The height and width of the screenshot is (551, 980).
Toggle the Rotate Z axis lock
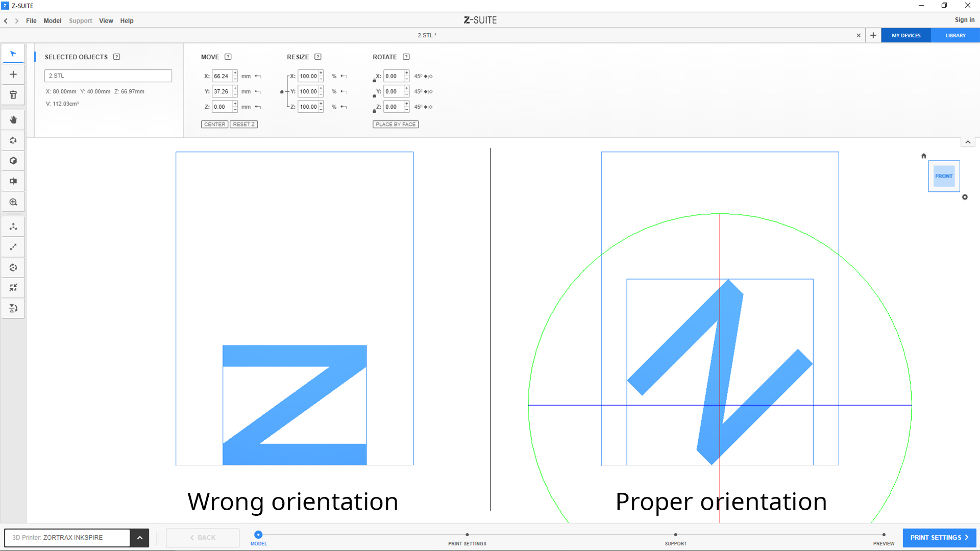pos(374,111)
